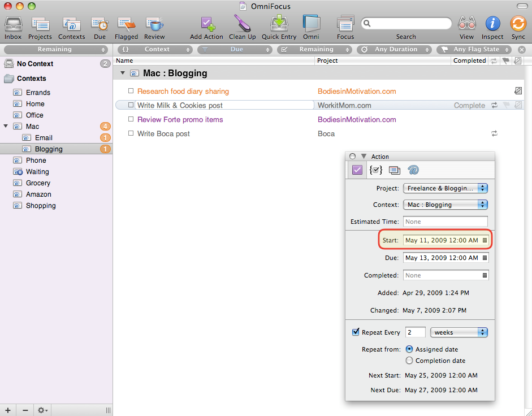Uncheck the Repeat Every checkbox
Viewport: 532px width, 416px height.
356,332
